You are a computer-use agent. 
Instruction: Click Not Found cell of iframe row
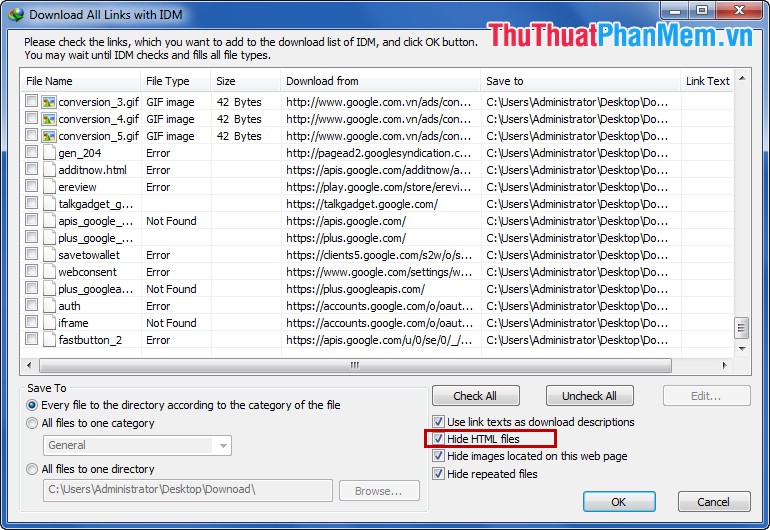pyautogui.click(x=171, y=323)
